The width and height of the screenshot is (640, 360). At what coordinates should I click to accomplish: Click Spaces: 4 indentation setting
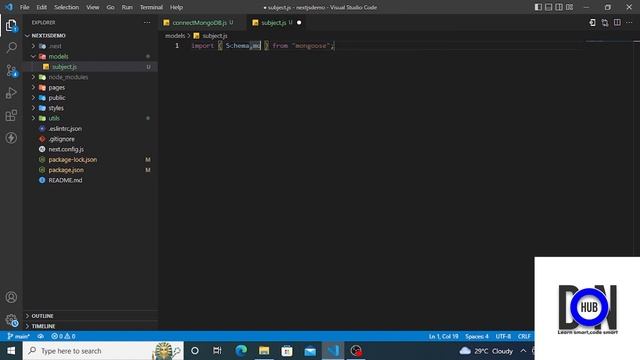pos(477,336)
